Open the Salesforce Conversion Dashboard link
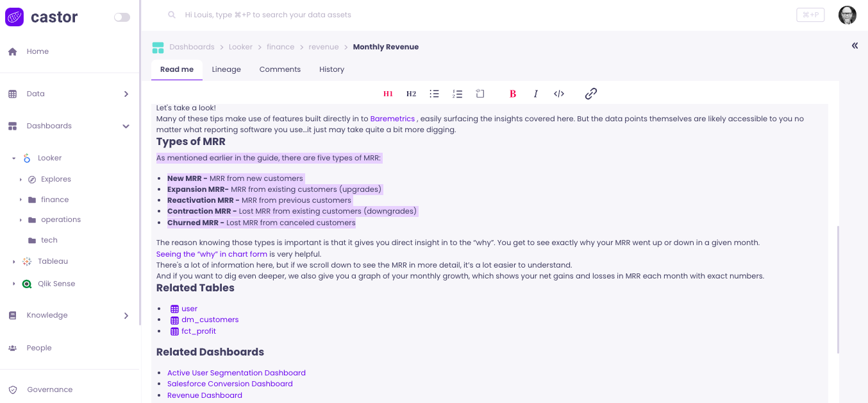 [230, 384]
